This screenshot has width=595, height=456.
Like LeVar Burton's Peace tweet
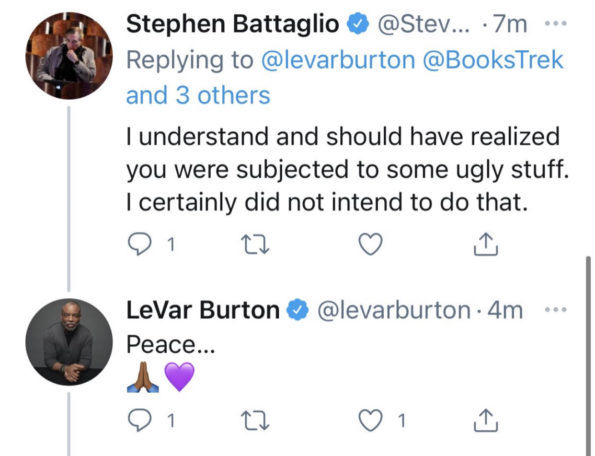point(370,420)
